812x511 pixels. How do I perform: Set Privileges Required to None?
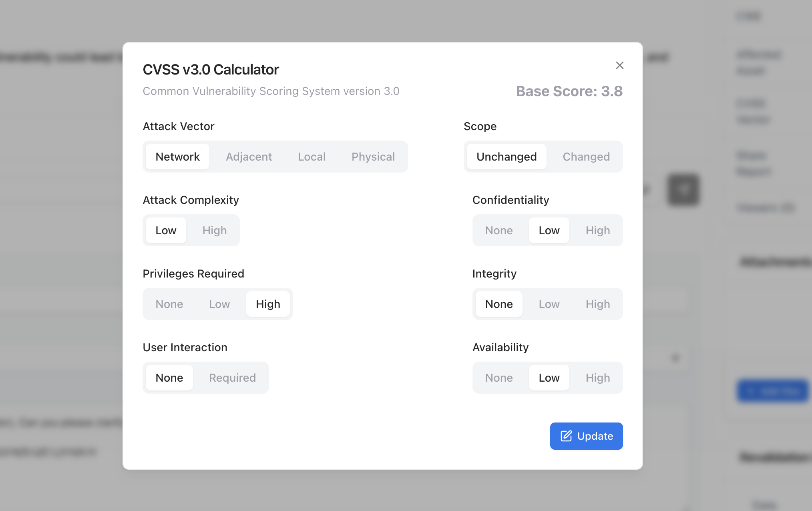tap(169, 304)
